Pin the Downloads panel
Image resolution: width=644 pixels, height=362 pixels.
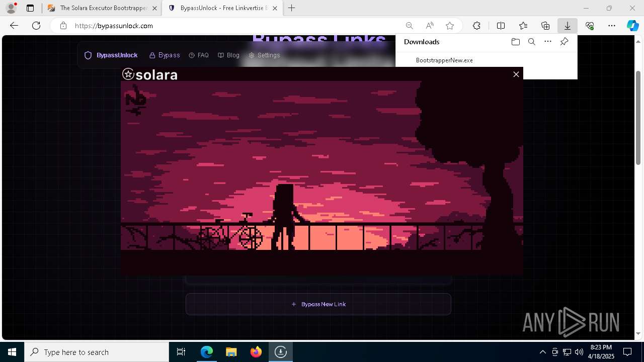click(x=564, y=42)
